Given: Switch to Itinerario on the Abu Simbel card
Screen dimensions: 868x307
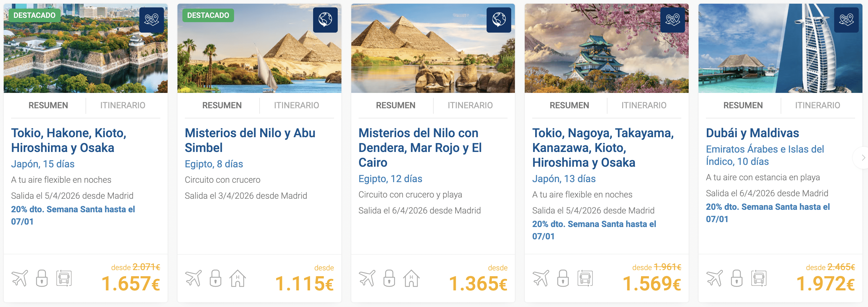Looking at the screenshot, I should (296, 106).
